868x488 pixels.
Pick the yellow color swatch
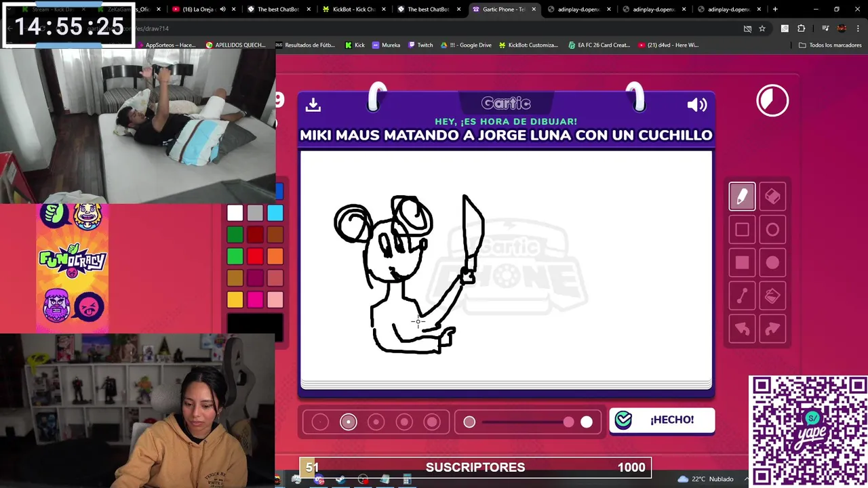(x=235, y=300)
